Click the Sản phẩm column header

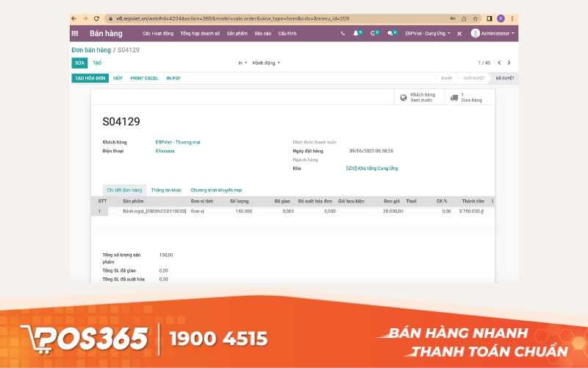(x=133, y=201)
